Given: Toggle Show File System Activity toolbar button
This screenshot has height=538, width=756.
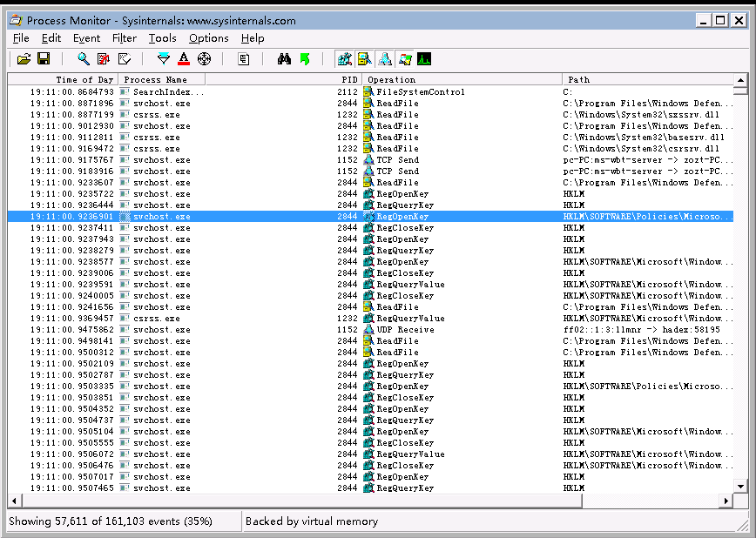Looking at the screenshot, I should pos(364,59).
